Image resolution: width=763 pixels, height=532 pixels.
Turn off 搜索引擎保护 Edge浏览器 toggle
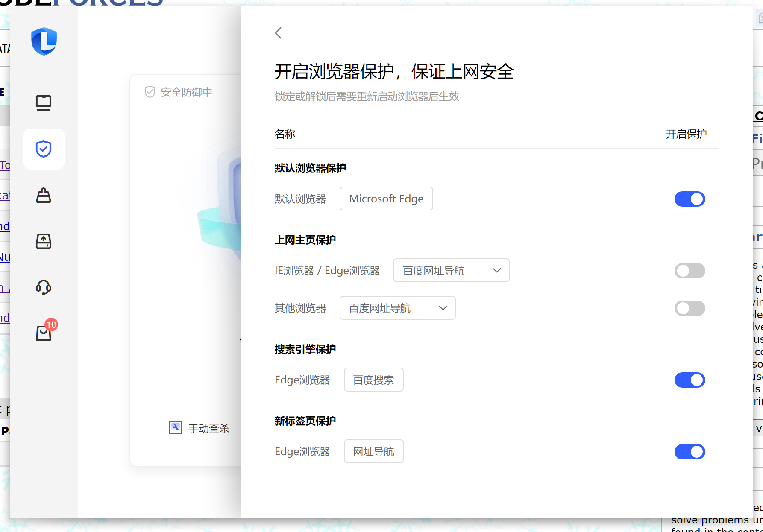(x=690, y=380)
